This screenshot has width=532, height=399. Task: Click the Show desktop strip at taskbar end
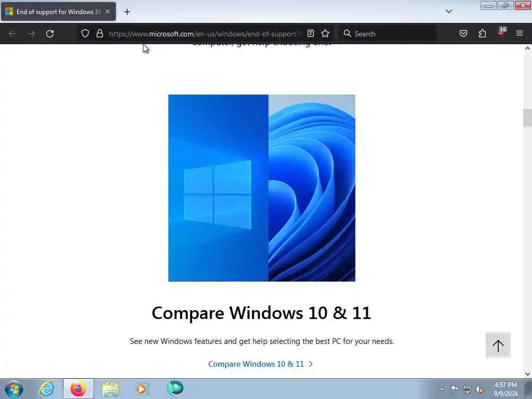pyautogui.click(x=528, y=389)
